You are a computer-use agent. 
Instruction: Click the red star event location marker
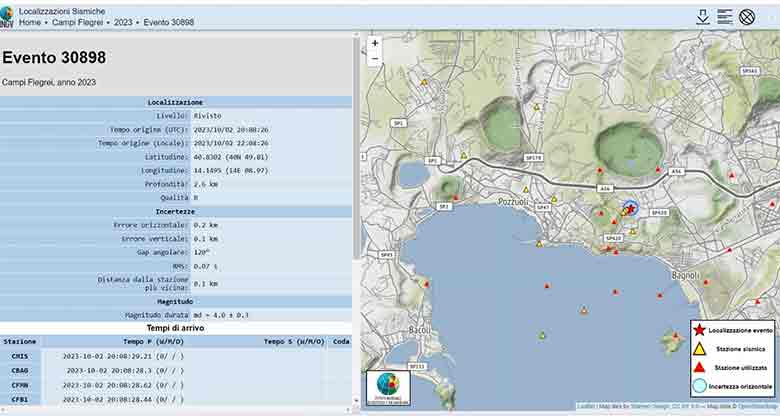[630, 208]
